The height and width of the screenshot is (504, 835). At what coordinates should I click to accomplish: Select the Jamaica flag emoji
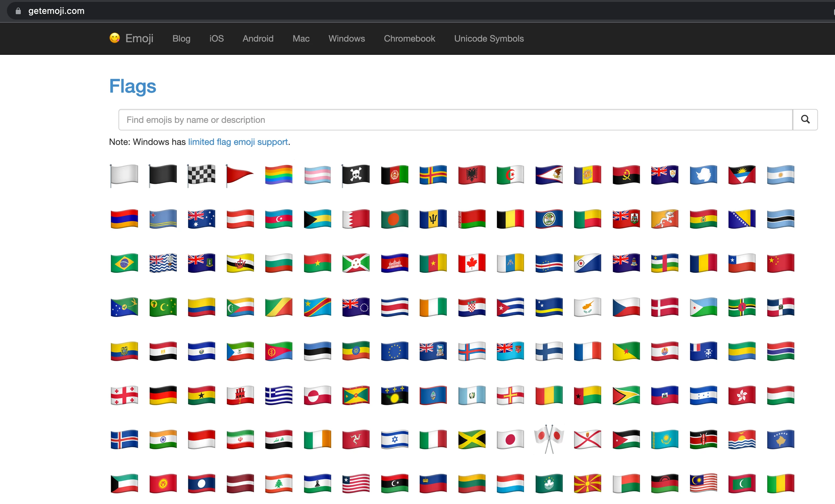point(472,439)
